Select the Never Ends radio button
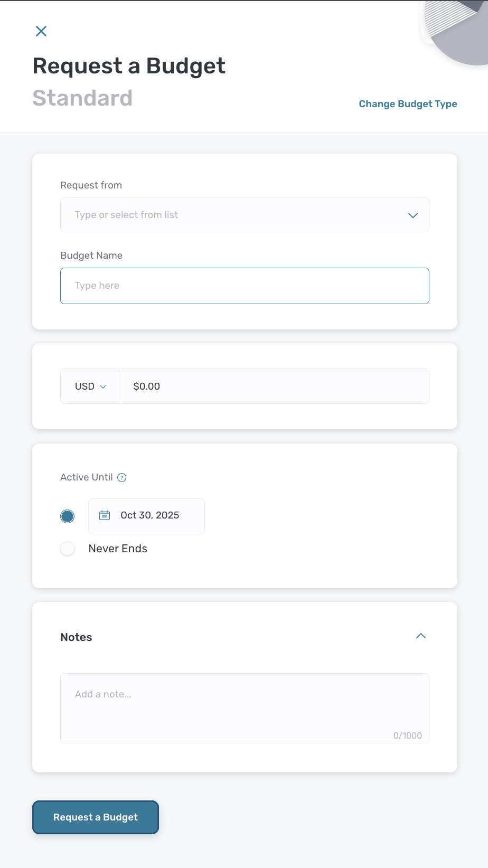This screenshot has height=868, width=488. tap(68, 549)
